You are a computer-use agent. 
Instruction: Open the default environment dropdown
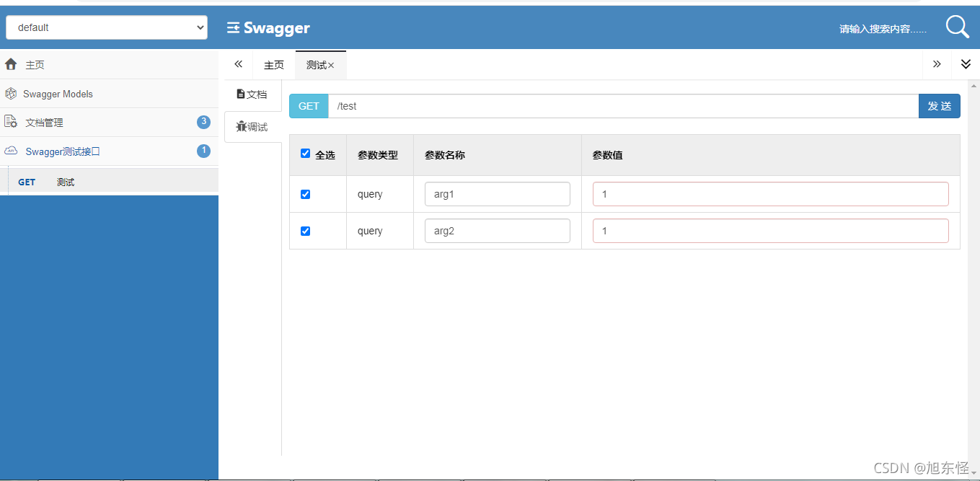click(x=106, y=27)
